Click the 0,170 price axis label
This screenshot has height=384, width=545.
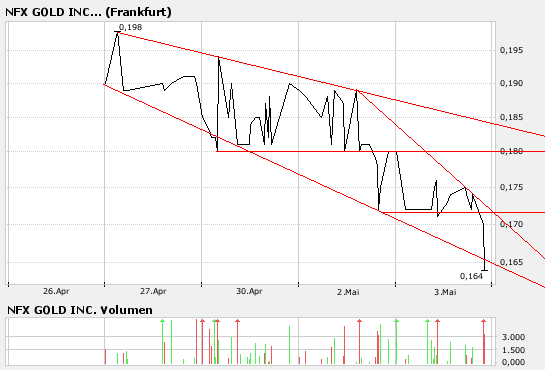click(511, 224)
